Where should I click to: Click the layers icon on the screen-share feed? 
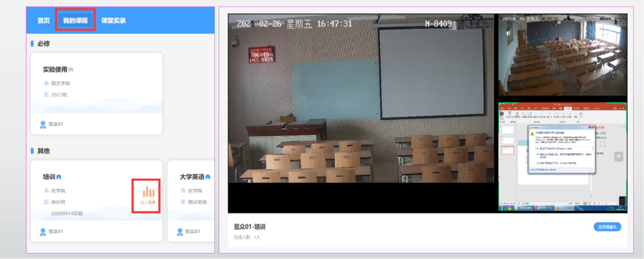(619, 157)
